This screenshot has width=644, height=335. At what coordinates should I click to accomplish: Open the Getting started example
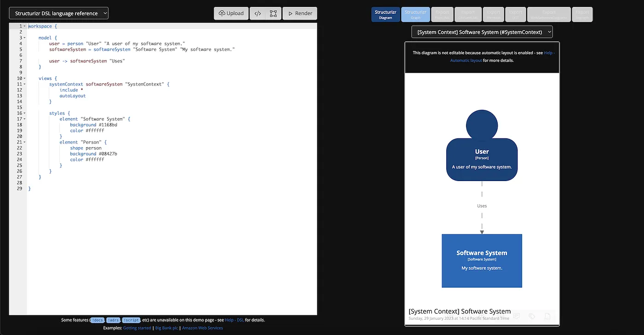pyautogui.click(x=137, y=328)
